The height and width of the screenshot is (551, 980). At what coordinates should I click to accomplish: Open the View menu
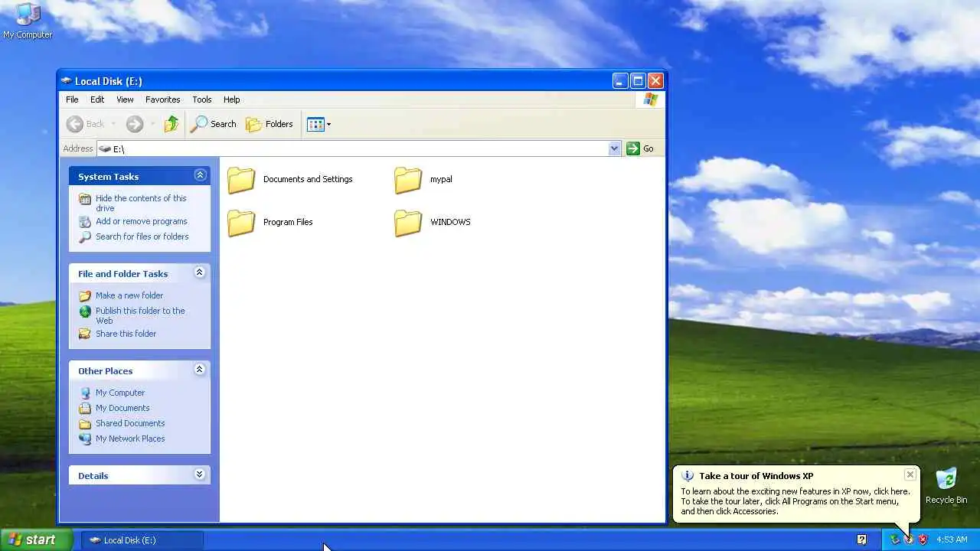125,99
